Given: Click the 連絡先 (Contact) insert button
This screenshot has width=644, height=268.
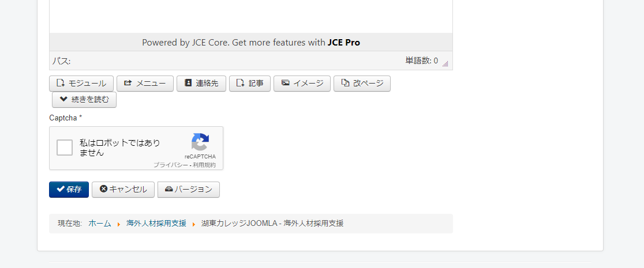Looking at the screenshot, I should coord(201,84).
